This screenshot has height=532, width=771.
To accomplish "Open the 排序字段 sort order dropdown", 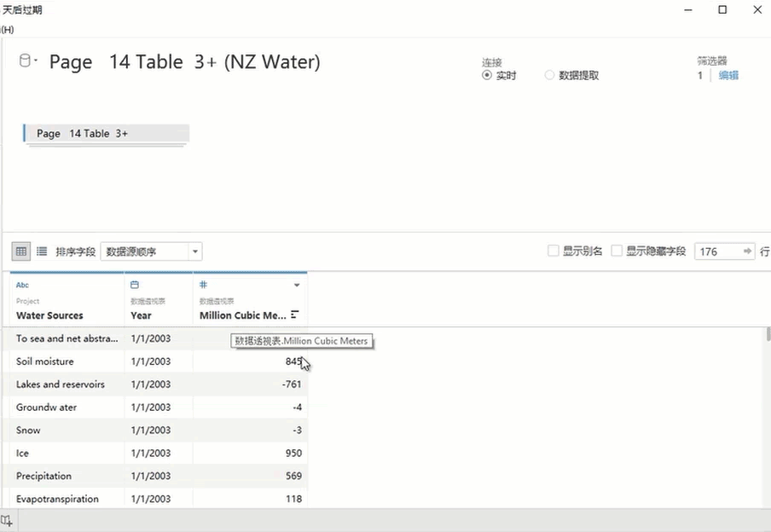I will coord(151,252).
